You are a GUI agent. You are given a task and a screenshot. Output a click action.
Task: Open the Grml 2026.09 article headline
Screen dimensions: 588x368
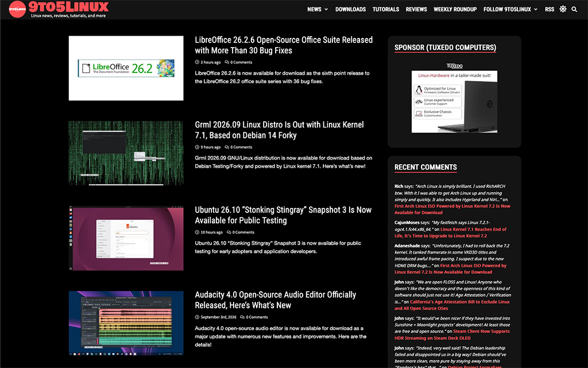point(279,130)
